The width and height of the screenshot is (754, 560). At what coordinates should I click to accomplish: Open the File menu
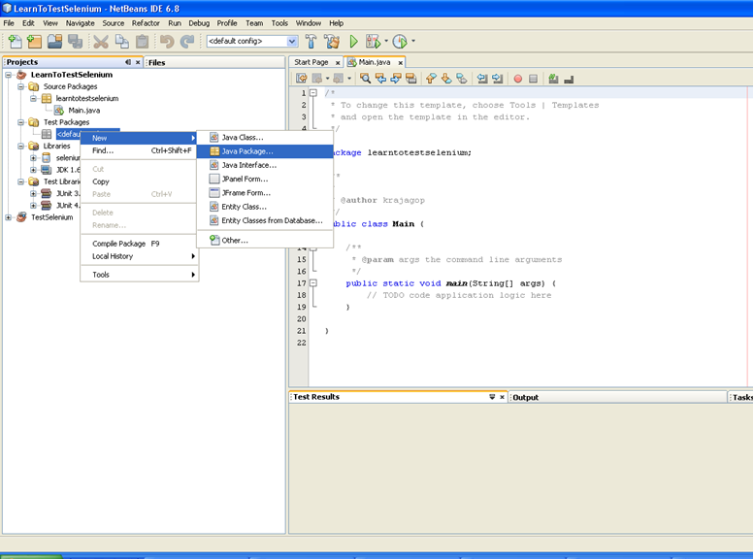pyautogui.click(x=9, y=23)
